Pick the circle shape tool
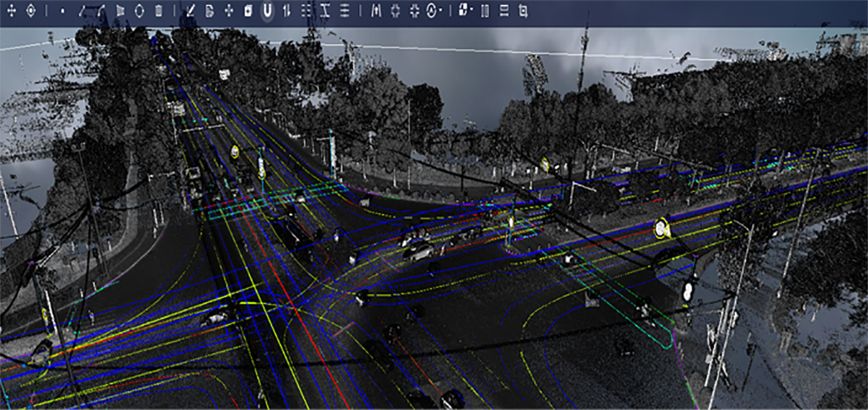The image size is (868, 410). coord(139,10)
